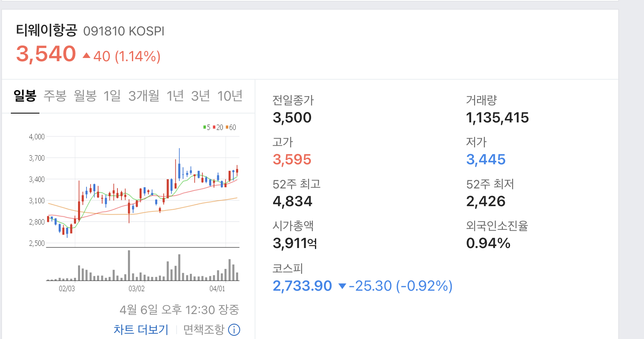Click the 전일종가 value 3,500
This screenshot has width=644, height=339.
tap(292, 118)
